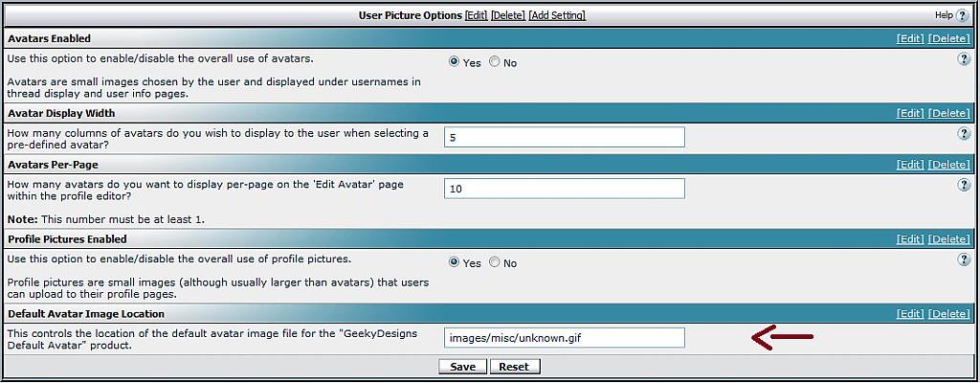Click the Add Setting link

(x=557, y=15)
